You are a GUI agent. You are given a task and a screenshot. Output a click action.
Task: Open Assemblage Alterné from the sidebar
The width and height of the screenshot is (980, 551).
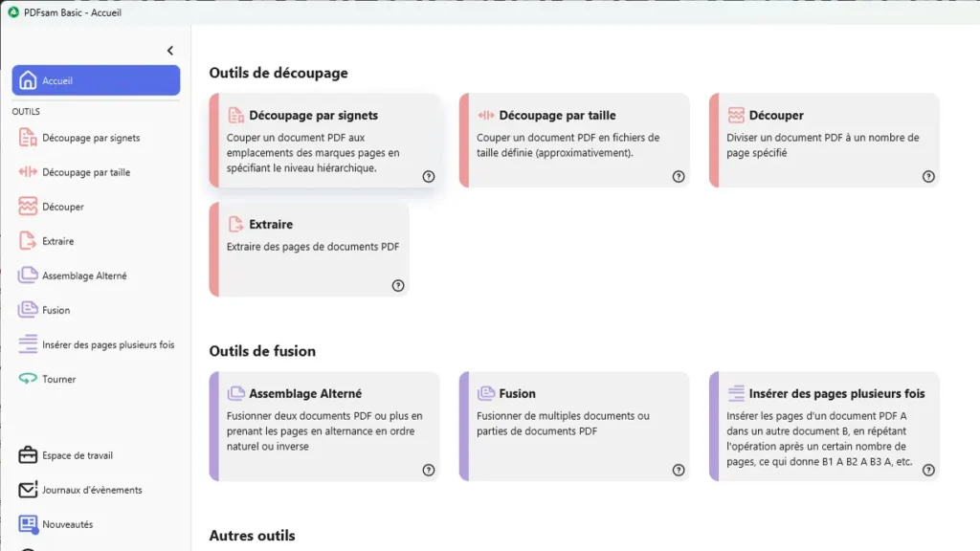[x=96, y=275]
